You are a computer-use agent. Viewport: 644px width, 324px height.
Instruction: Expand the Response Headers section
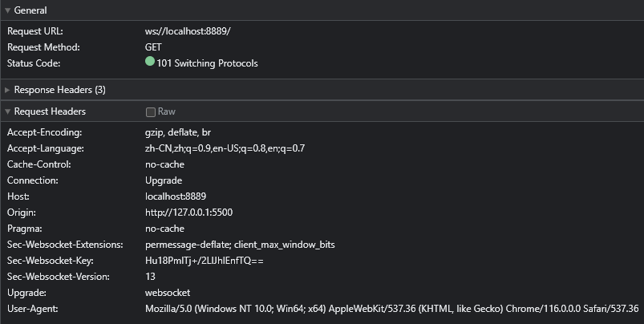pyautogui.click(x=8, y=90)
